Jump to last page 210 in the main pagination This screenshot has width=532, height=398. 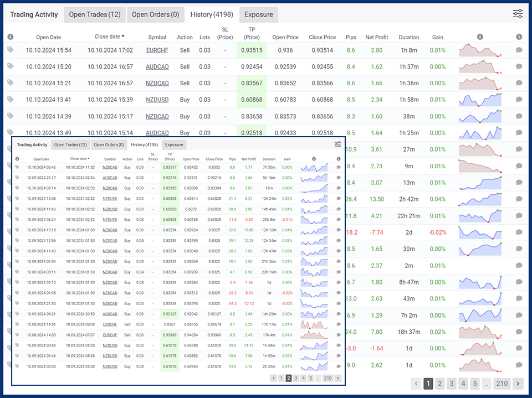tap(502, 384)
